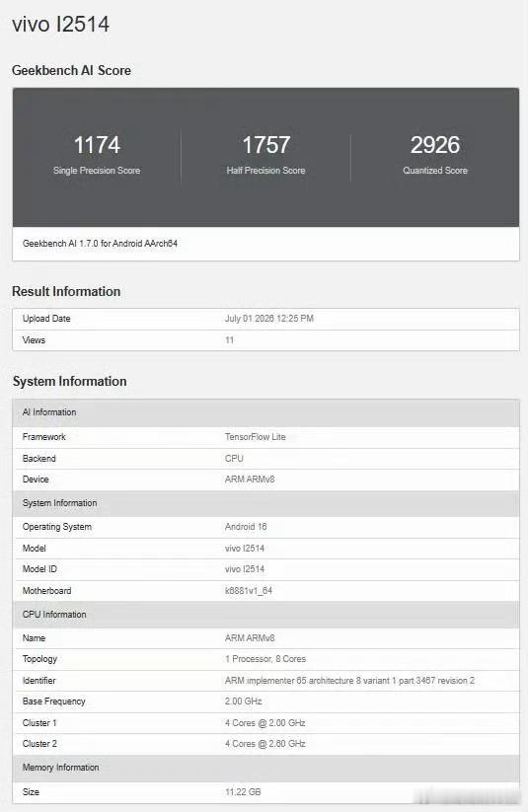Screen dimensions: 528x812
Task: Click the 2926 quantized score
Action: (x=435, y=145)
